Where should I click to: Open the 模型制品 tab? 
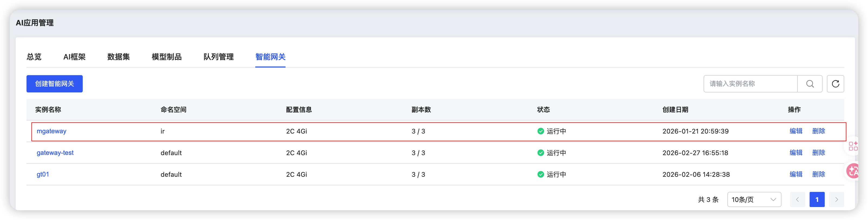point(167,57)
